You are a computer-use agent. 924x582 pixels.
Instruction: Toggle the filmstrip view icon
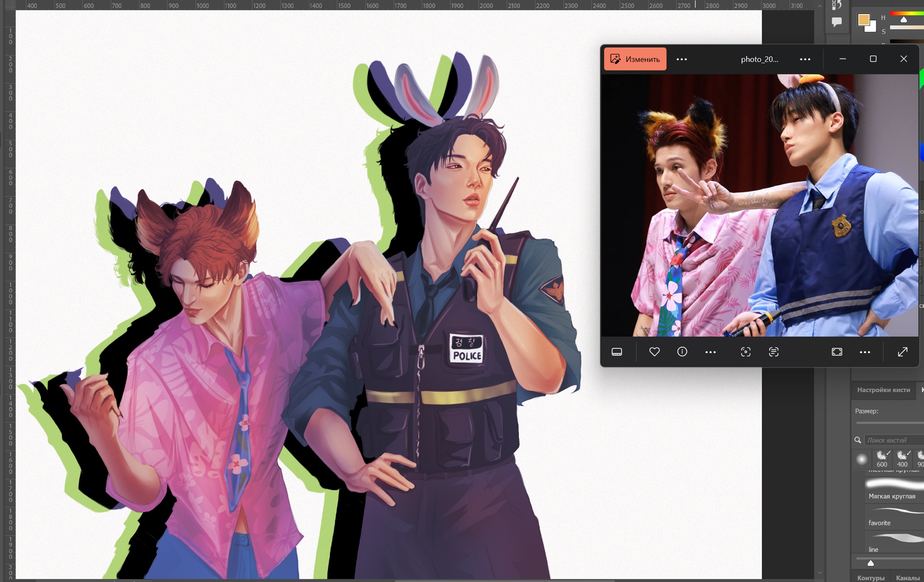coord(617,352)
